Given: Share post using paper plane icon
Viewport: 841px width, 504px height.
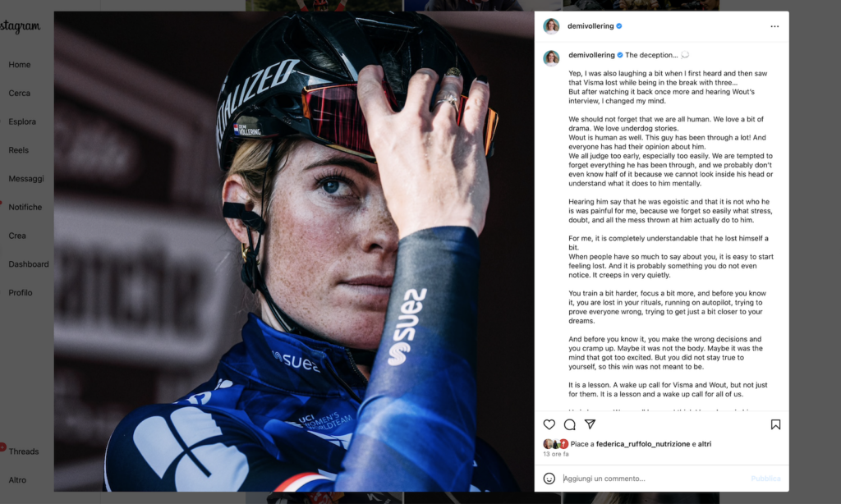Looking at the screenshot, I should point(590,424).
